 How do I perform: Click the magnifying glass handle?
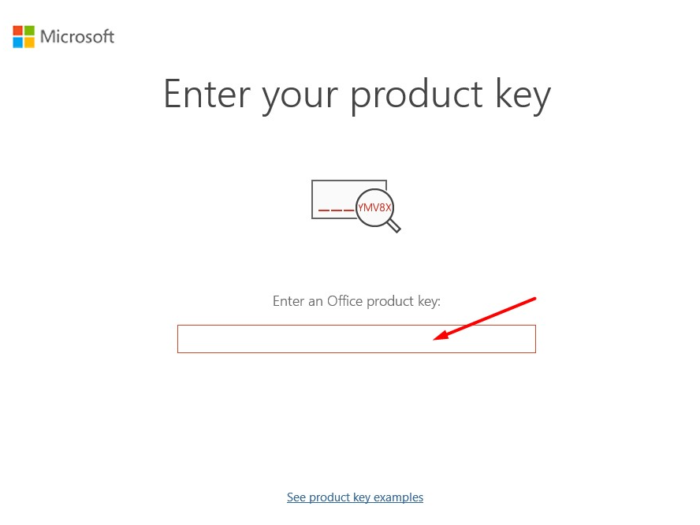[x=394, y=227]
